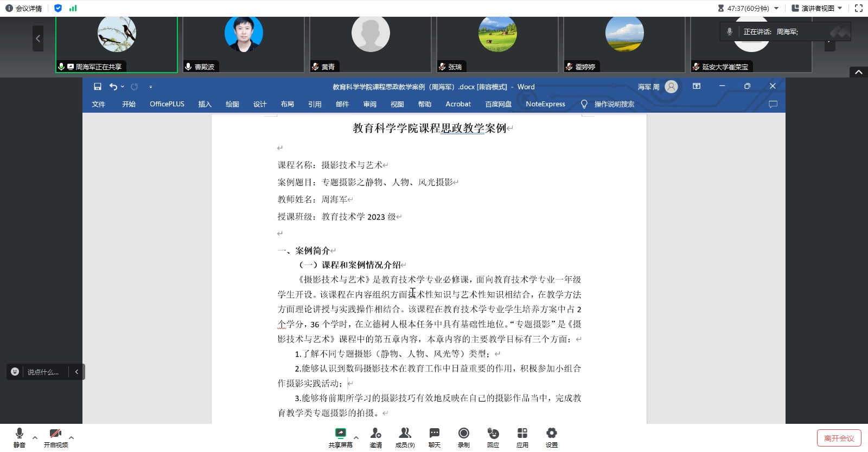Click the 离开会议 leave meeting button
868x452 pixels.
(839, 438)
